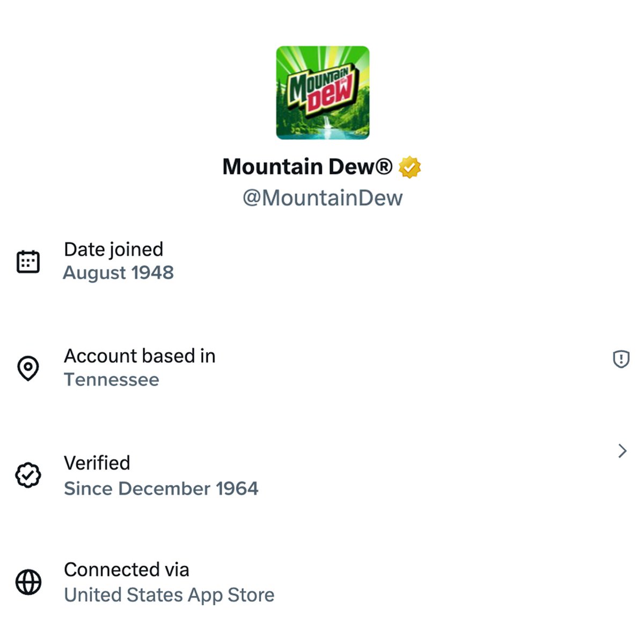
Task: Click the "August 1948" join date
Action: 119,273
